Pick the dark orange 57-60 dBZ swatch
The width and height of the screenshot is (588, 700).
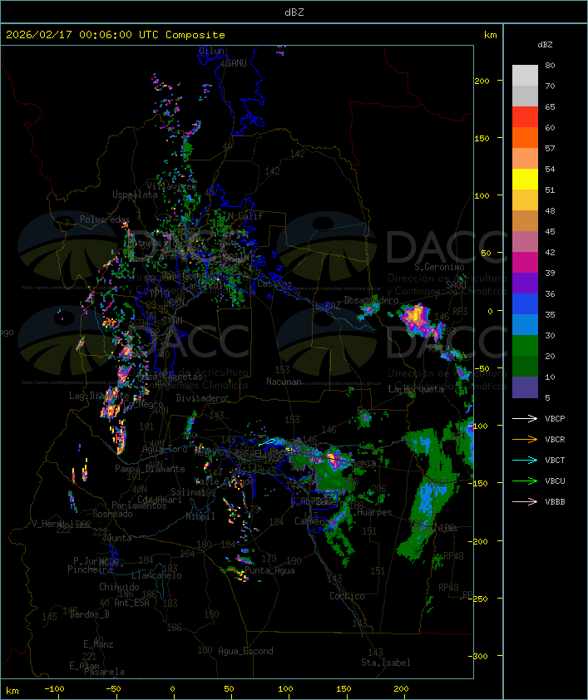[525, 137]
